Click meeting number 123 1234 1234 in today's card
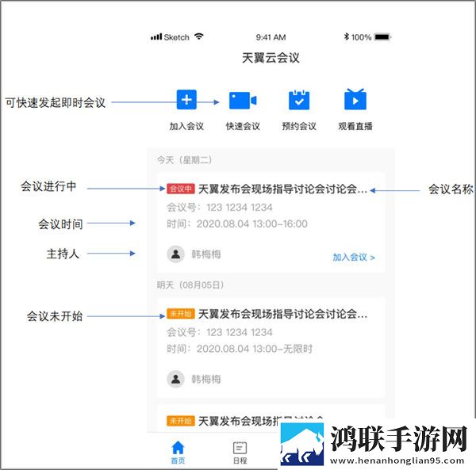The width and height of the screenshot is (476, 470). 240,208
